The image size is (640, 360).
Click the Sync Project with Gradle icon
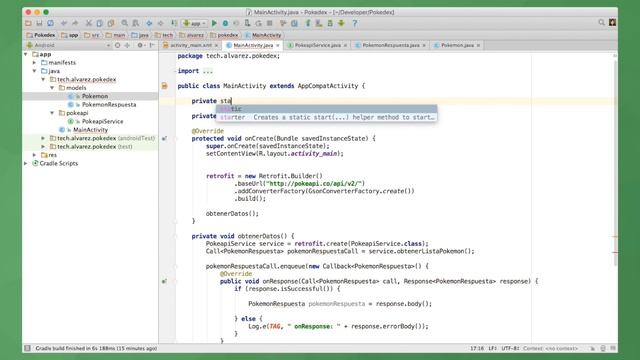pos(308,23)
